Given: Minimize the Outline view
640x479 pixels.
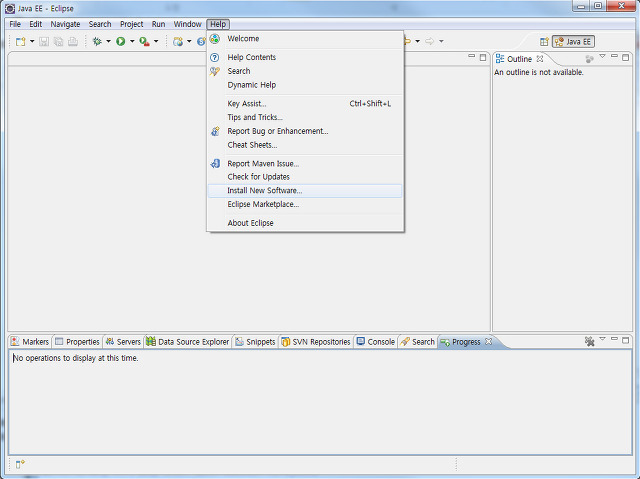Looking at the screenshot, I should pyautogui.click(x=614, y=57).
